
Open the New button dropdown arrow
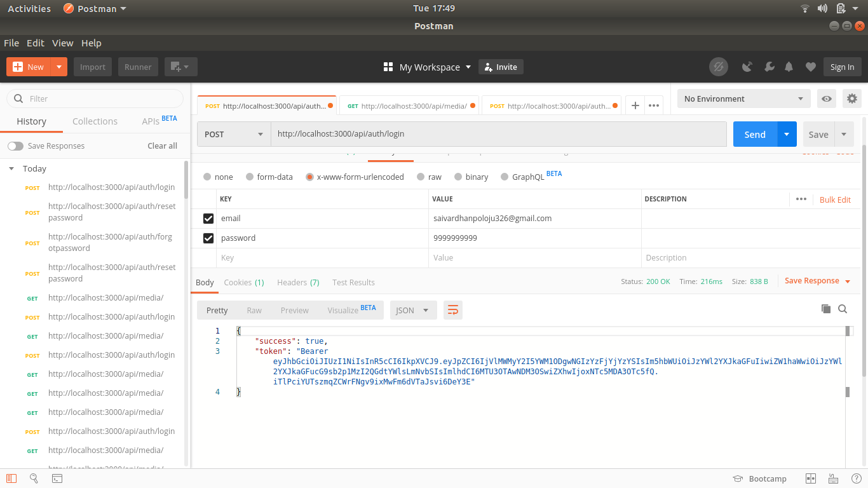pos(59,67)
